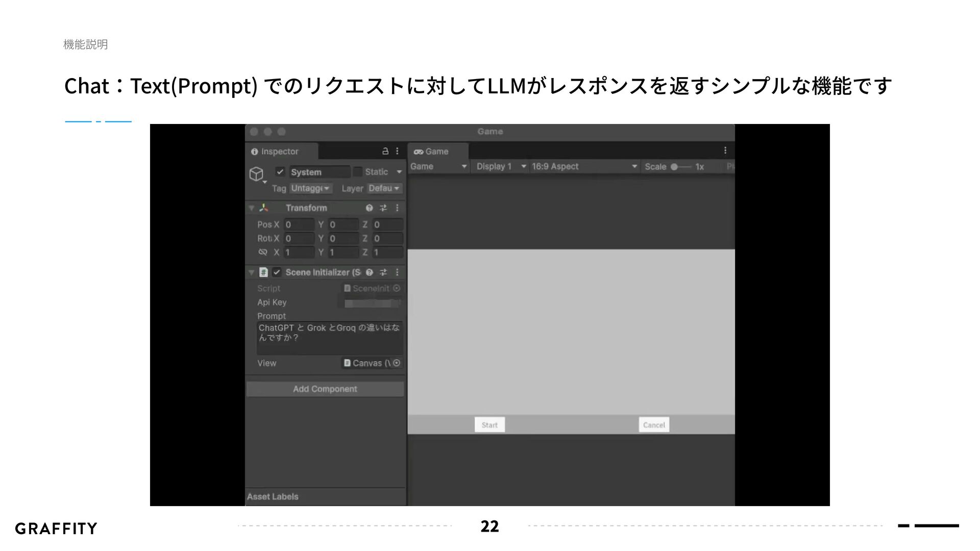Open the Layer dropdown showing Default

coord(384,188)
